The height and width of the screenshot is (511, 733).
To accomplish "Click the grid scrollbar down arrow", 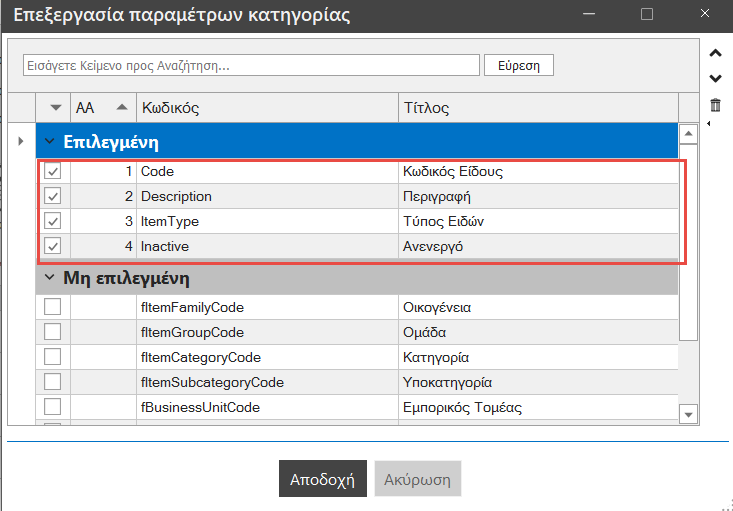I will pos(688,414).
